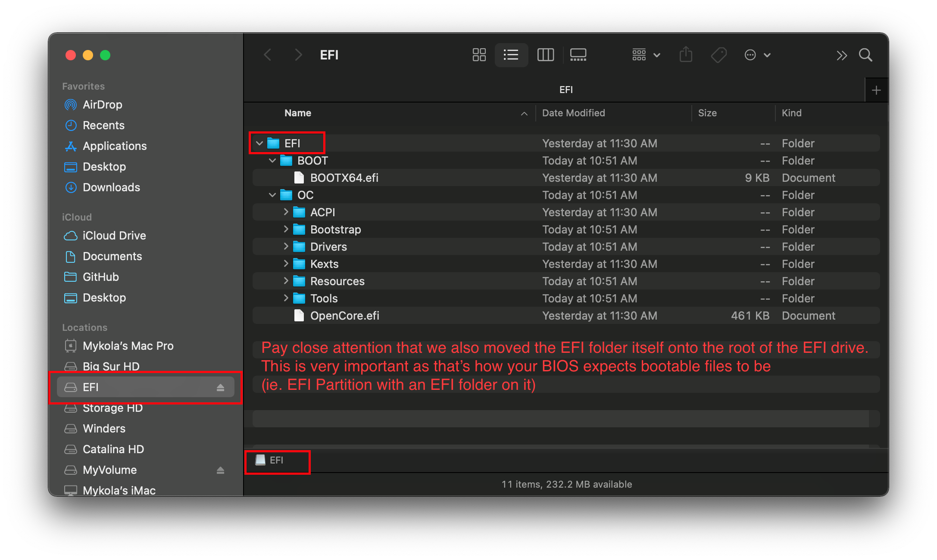Switch to gallery view

coord(578,55)
